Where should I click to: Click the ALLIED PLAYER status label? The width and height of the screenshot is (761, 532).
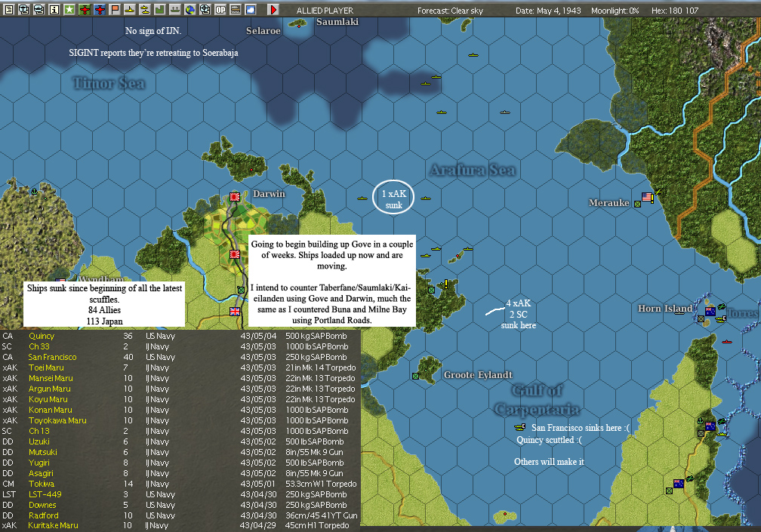click(x=325, y=10)
